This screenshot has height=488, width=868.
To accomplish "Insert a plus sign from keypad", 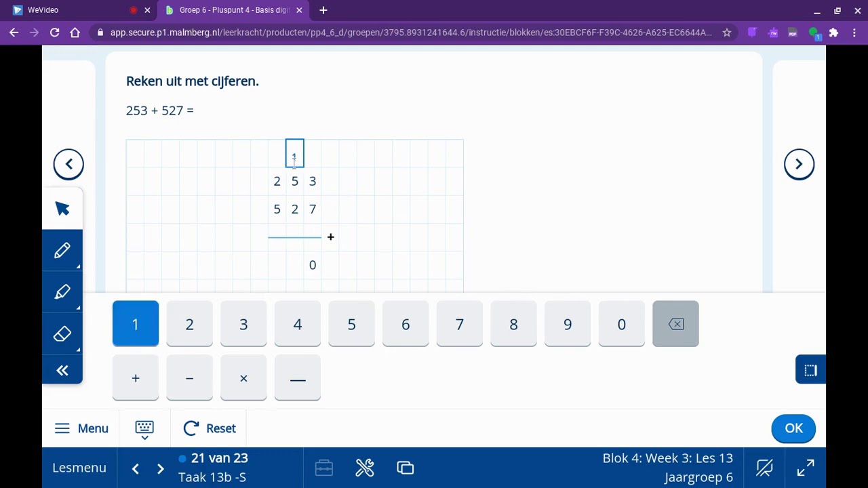I will pyautogui.click(x=136, y=378).
